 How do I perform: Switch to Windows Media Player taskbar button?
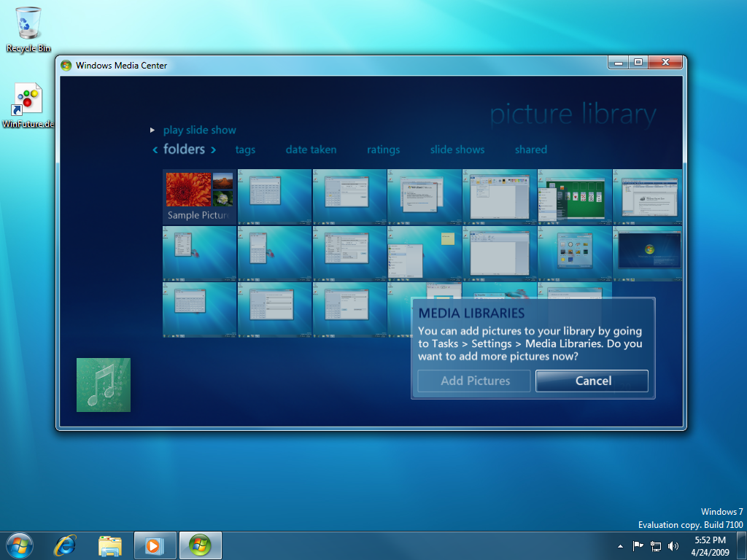coord(155,545)
